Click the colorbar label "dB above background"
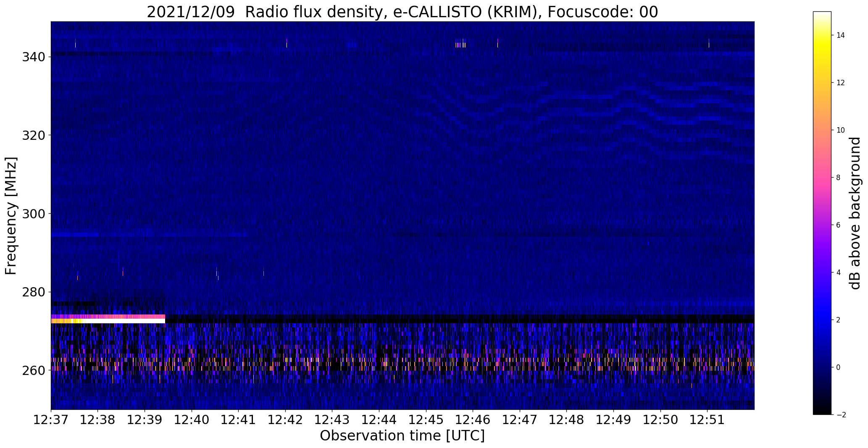Viewport: 868px width, 448px height. coord(855,213)
